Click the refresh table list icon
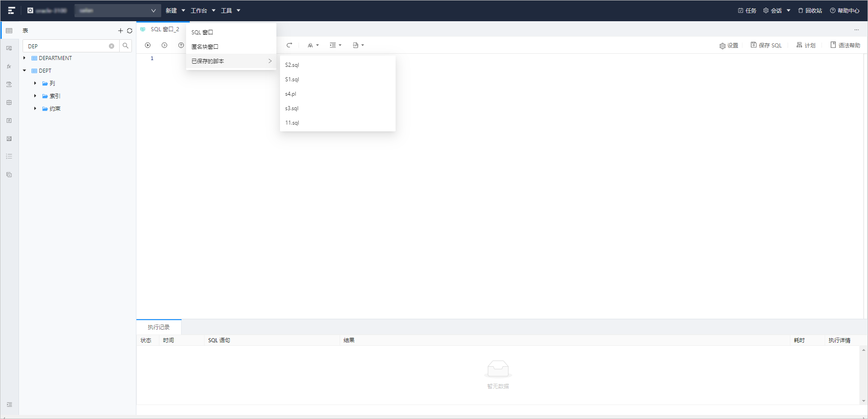This screenshot has width=868, height=419. (x=130, y=31)
